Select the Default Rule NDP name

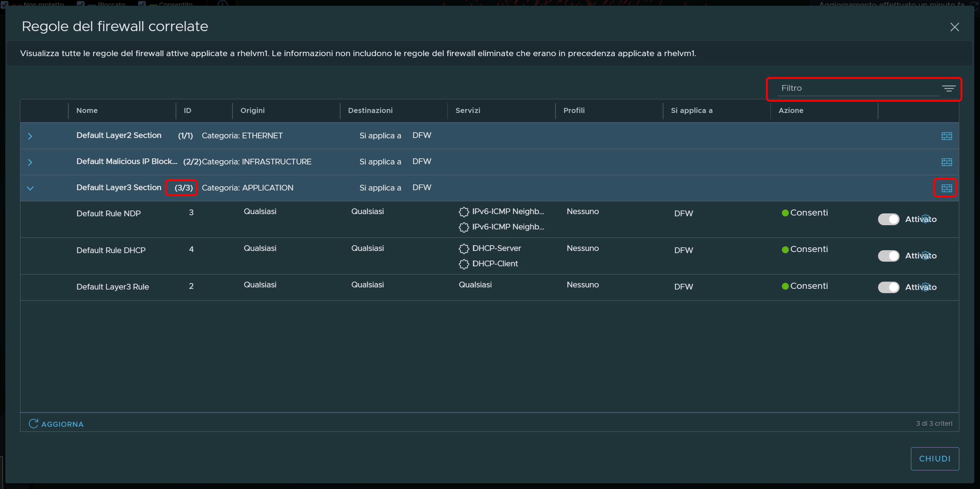coord(108,214)
